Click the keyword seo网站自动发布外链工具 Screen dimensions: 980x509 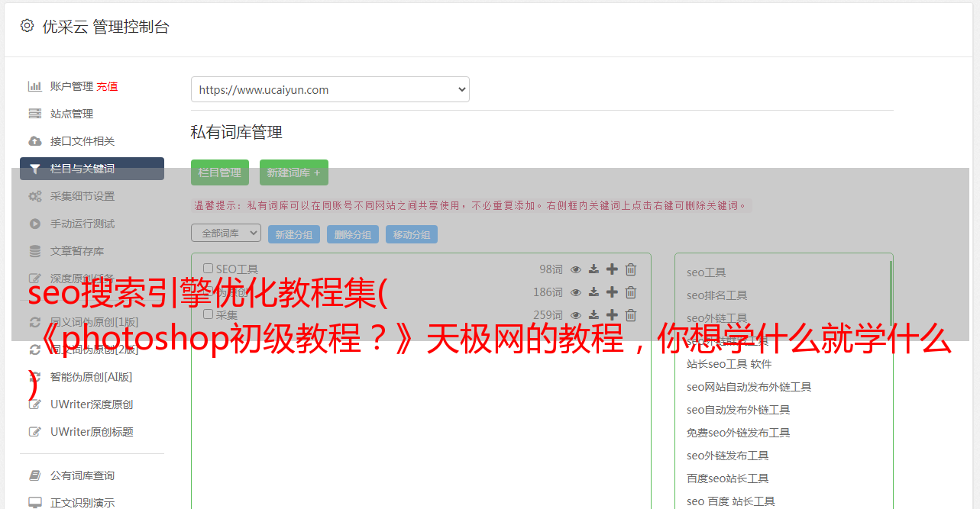(749, 387)
